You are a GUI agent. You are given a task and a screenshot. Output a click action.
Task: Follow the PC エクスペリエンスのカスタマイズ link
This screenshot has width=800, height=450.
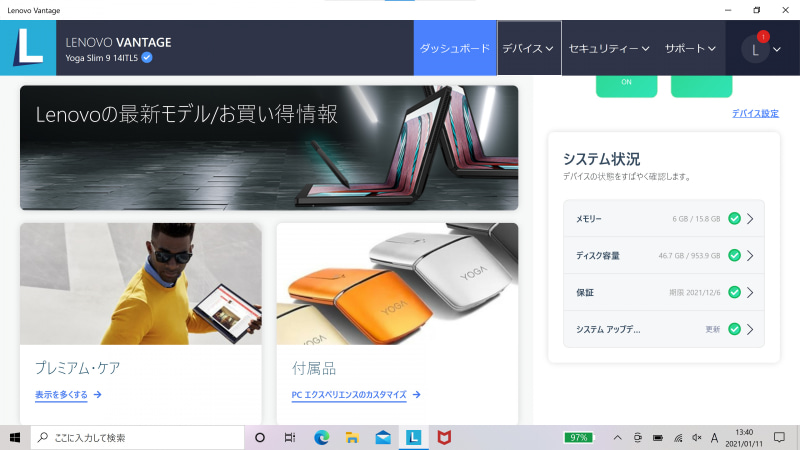349,394
